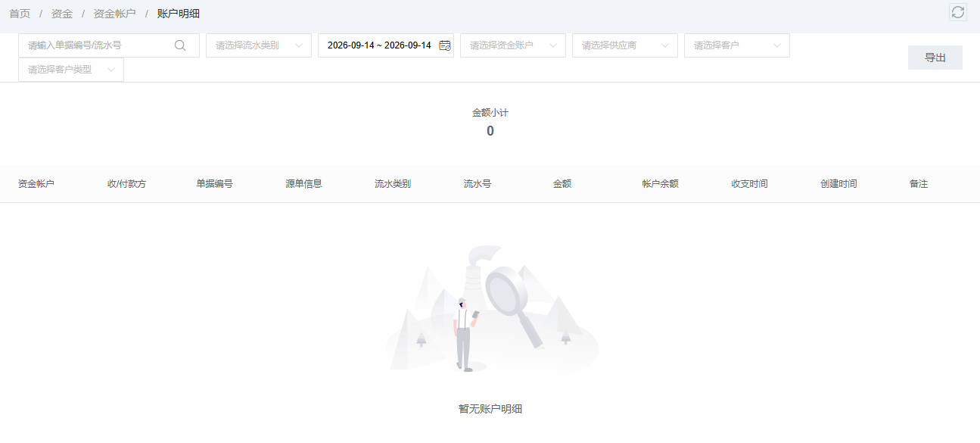Click the search magnifier icon in the input
This screenshot has height=443, width=980.
click(x=180, y=45)
